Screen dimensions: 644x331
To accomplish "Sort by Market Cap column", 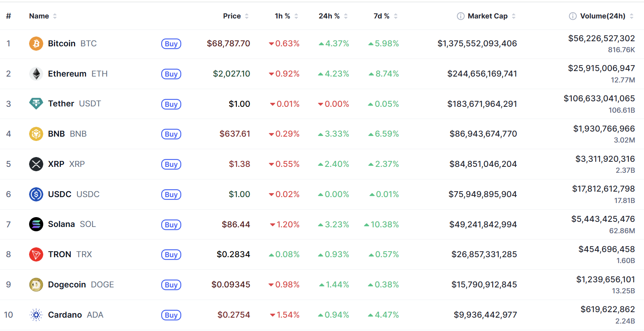I will click(x=491, y=16).
